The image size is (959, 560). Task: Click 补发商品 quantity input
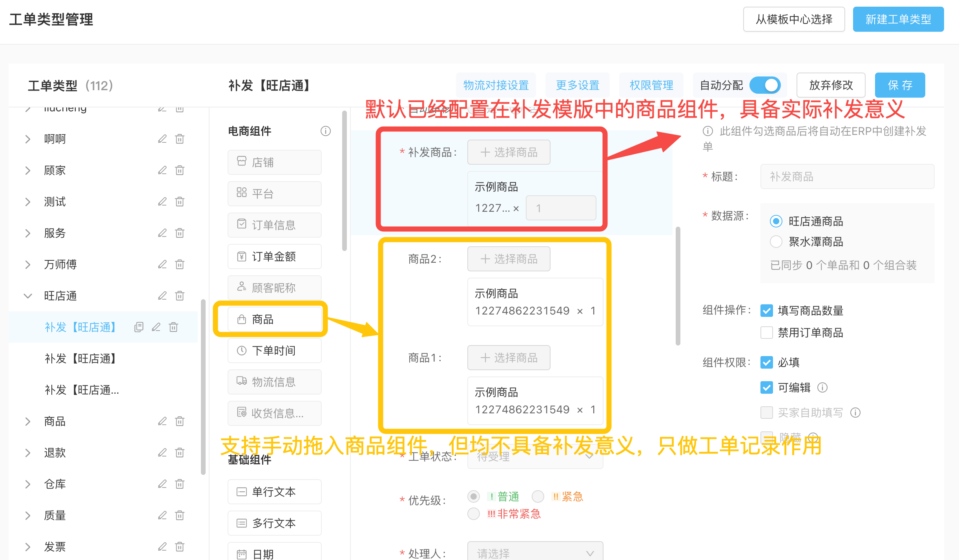561,208
